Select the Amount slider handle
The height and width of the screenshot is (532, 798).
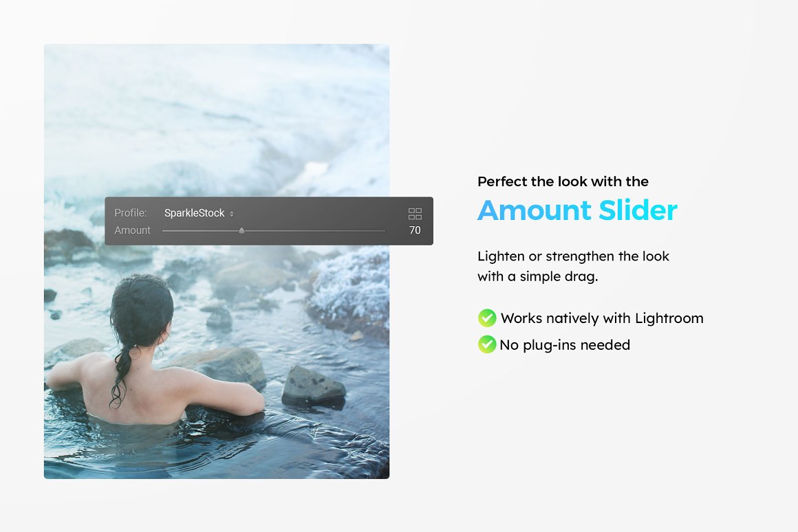pyautogui.click(x=241, y=230)
